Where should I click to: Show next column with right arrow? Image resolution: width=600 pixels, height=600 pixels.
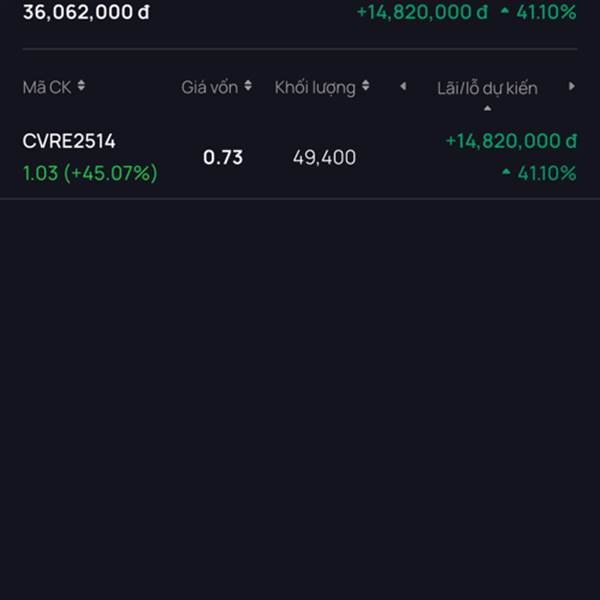point(572,86)
